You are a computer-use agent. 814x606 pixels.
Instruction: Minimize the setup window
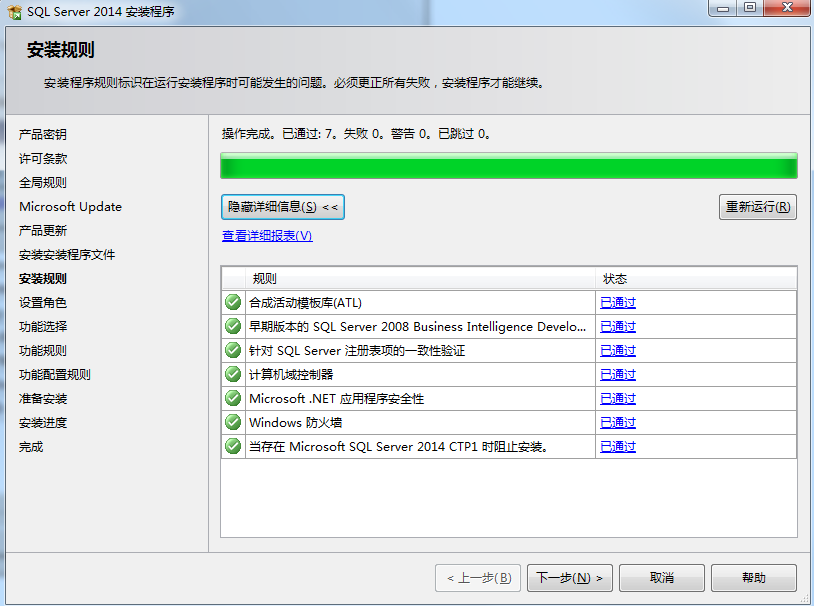pos(723,8)
